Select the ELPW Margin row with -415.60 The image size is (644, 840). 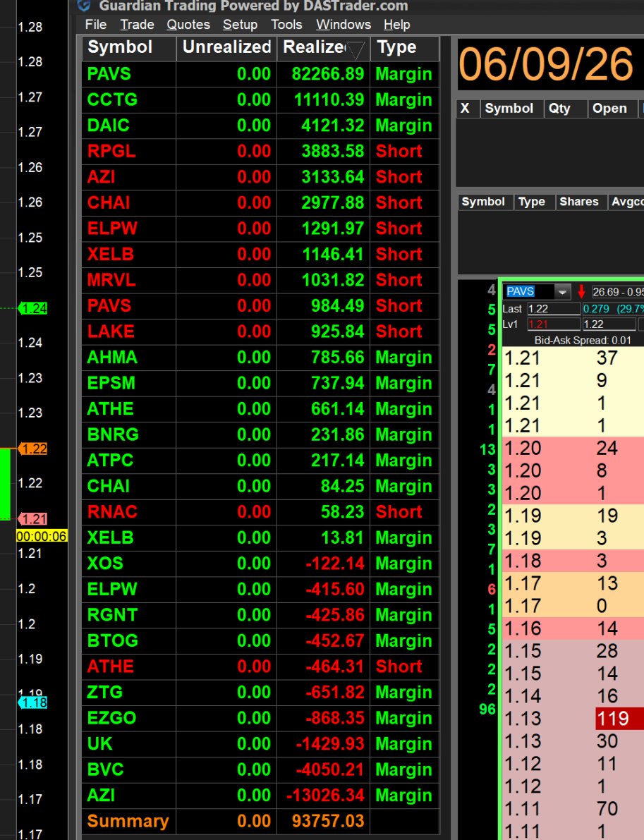pyautogui.click(x=260, y=589)
